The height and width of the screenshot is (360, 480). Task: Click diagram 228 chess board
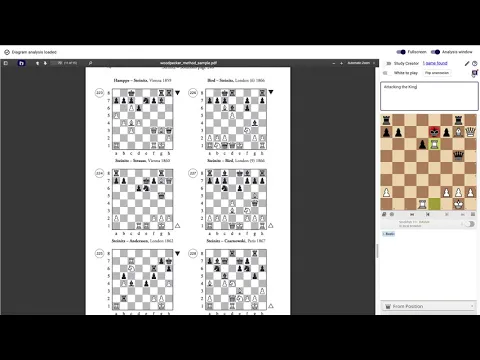coord(236,280)
